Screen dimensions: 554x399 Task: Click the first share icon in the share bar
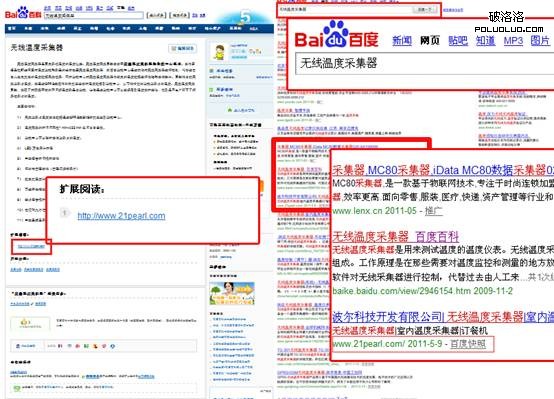pyautogui.click(x=60, y=346)
